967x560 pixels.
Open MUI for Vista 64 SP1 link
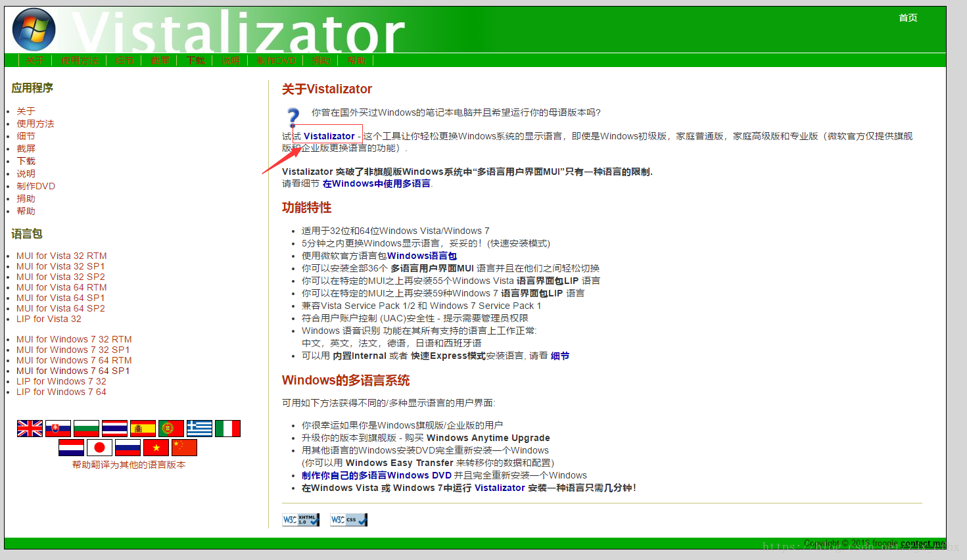click(x=60, y=298)
